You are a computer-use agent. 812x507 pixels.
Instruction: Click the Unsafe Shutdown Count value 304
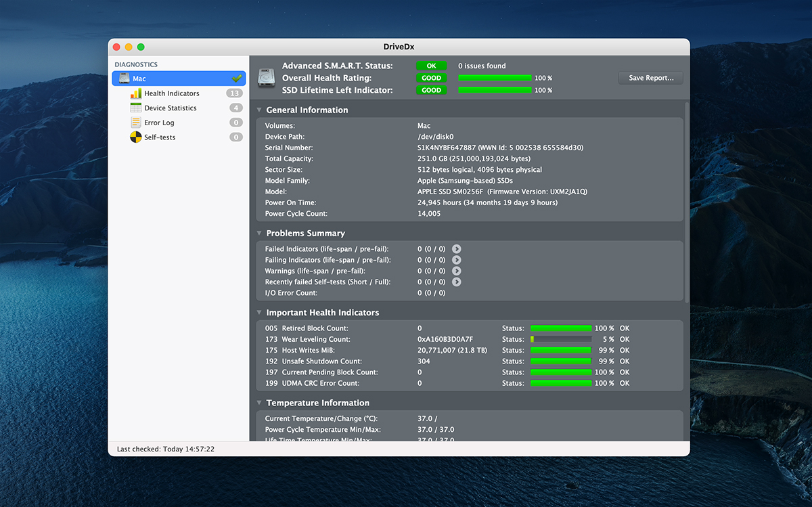click(424, 361)
